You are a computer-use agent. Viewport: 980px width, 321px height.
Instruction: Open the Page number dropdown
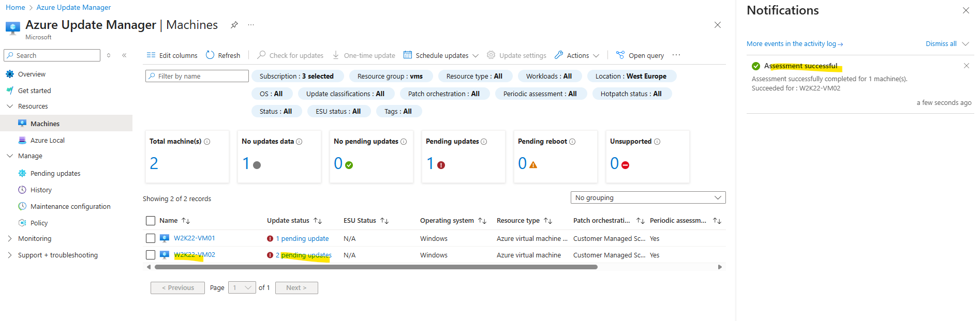[x=242, y=287]
